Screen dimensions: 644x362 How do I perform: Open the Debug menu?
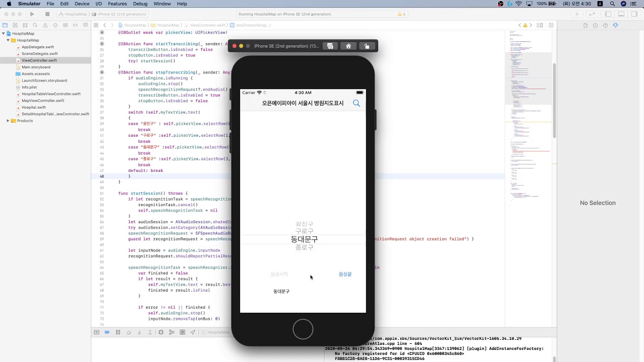(140, 4)
